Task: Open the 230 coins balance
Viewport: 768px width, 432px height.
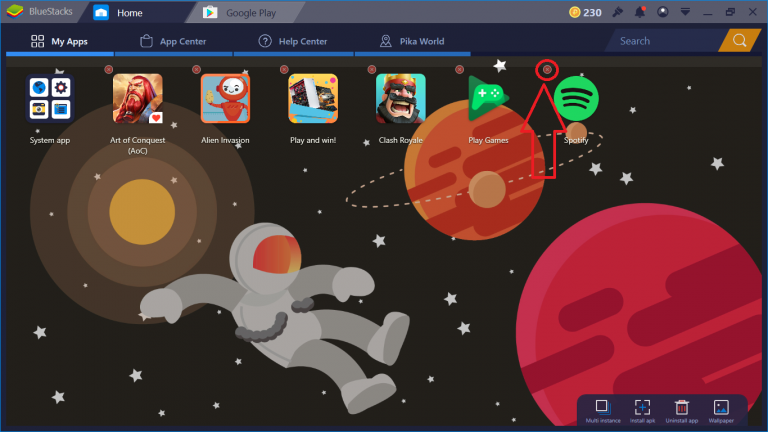Action: pos(585,12)
